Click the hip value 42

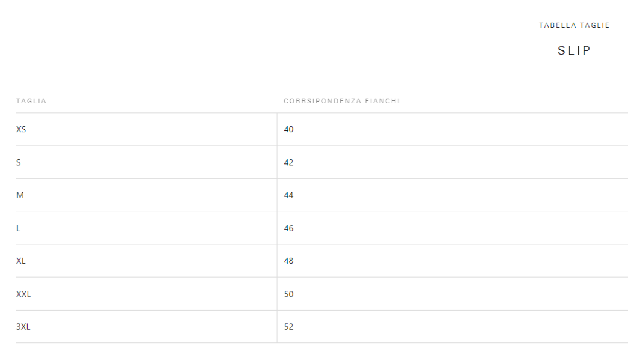click(x=289, y=162)
